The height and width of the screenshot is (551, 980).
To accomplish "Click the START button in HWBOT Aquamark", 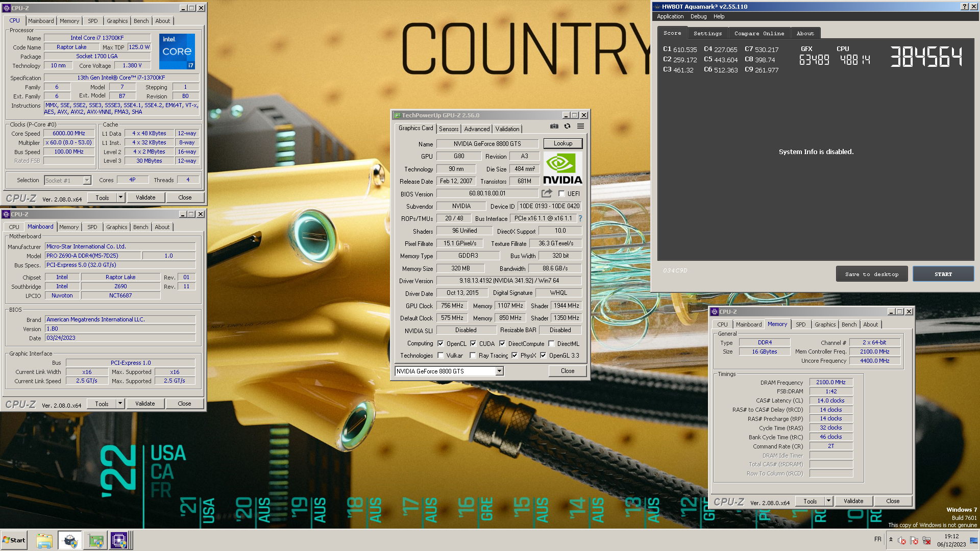I will pyautogui.click(x=943, y=274).
